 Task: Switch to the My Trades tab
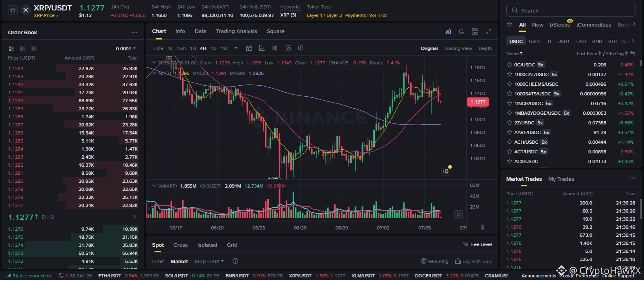pyautogui.click(x=561, y=179)
